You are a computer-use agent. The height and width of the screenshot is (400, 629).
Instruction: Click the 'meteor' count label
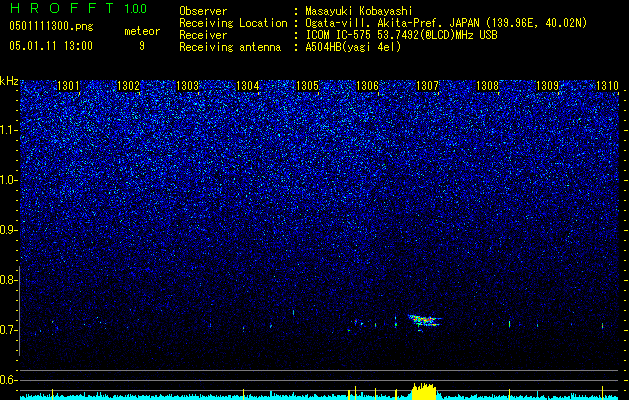point(142,31)
